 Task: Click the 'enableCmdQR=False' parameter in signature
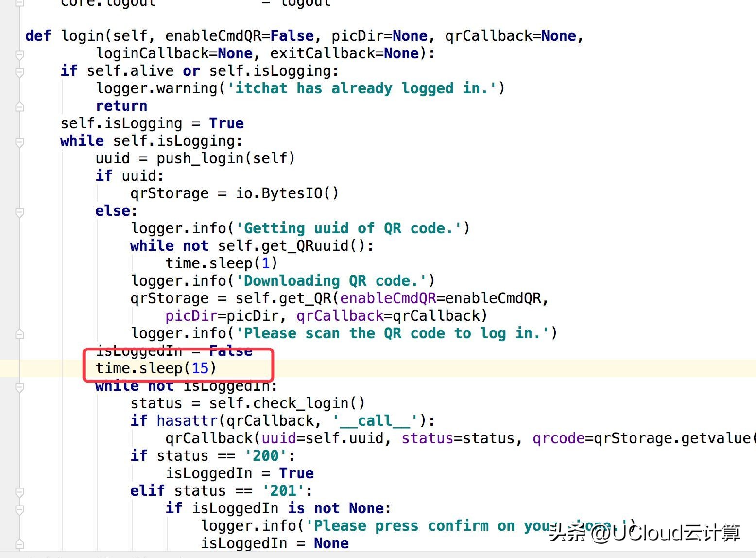(240, 36)
